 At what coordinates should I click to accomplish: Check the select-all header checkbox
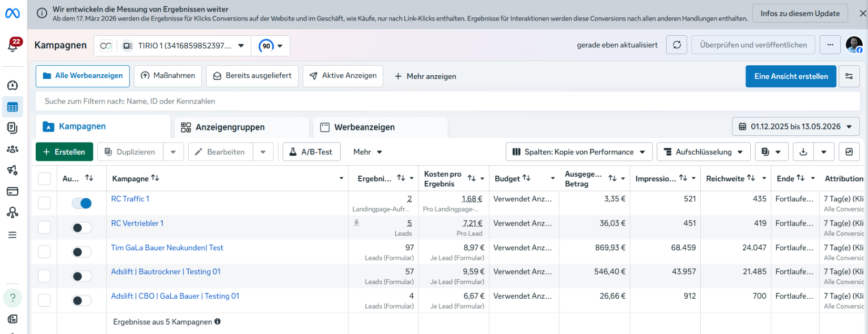tap(44, 178)
